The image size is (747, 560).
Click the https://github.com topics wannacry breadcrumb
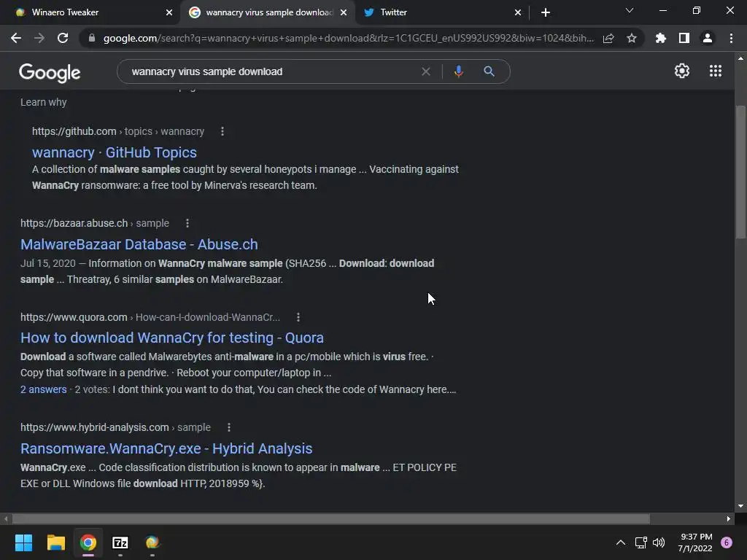[x=118, y=131]
